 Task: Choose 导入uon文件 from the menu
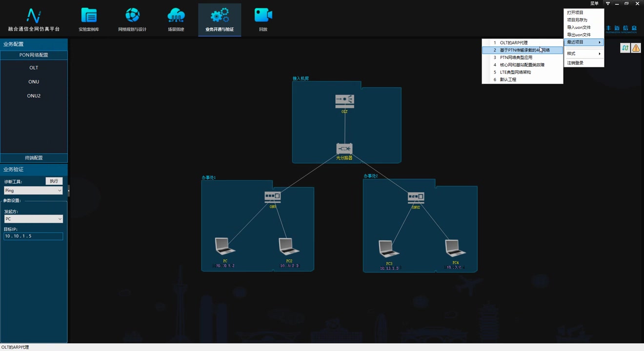[x=584, y=27]
